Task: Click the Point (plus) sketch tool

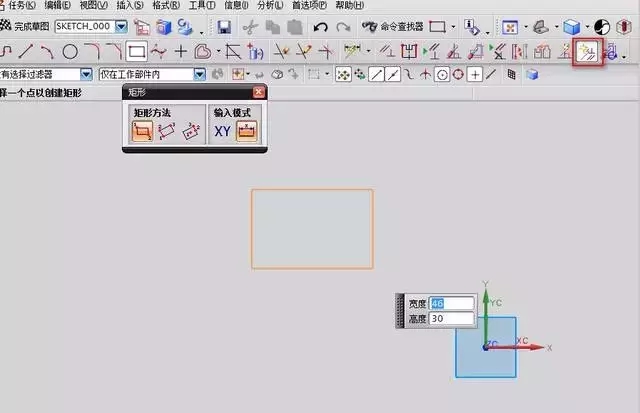Action: [181, 50]
